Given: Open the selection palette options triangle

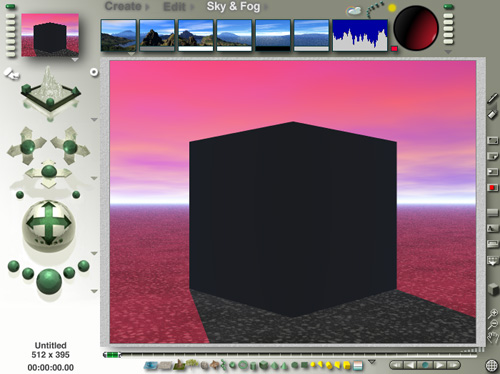Looking at the screenshot, I should [x=372, y=362].
